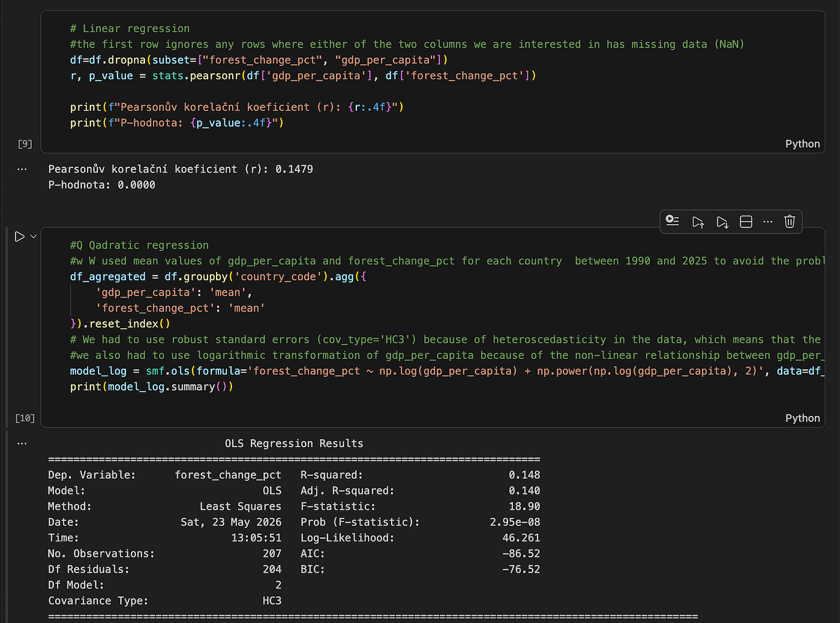Click the Time value 13:05:51
The image size is (840, 623).
[x=256, y=538]
